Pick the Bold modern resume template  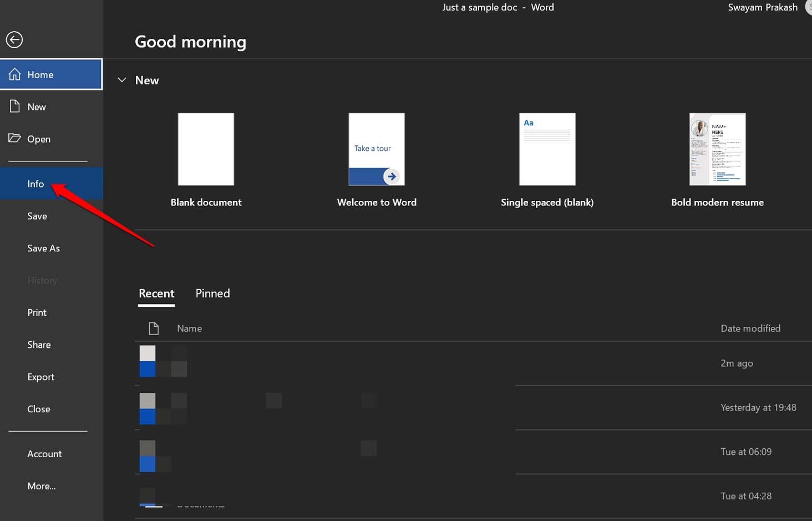tap(717, 160)
